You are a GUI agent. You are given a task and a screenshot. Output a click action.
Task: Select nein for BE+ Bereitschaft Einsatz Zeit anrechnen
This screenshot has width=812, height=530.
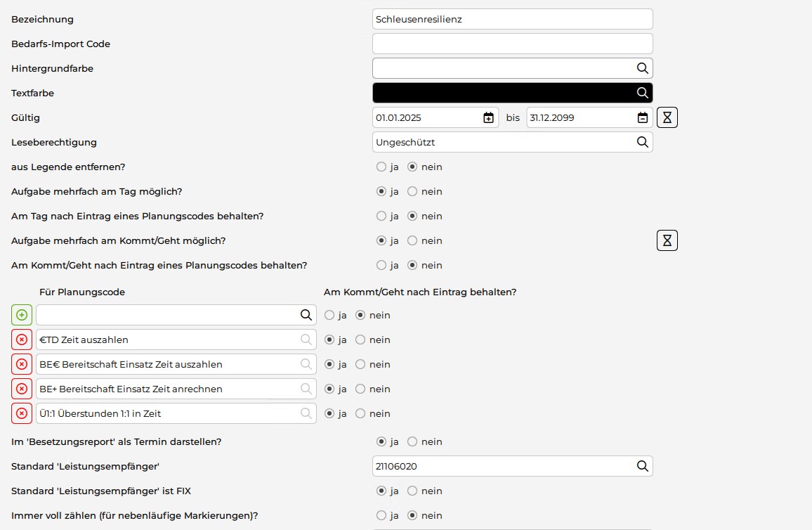pyautogui.click(x=360, y=389)
